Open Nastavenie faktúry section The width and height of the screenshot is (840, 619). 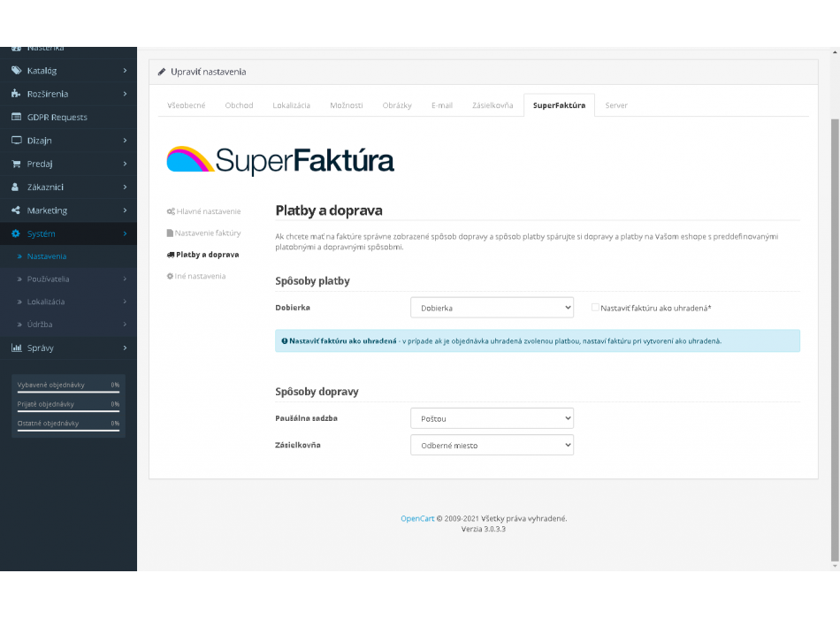[203, 233]
